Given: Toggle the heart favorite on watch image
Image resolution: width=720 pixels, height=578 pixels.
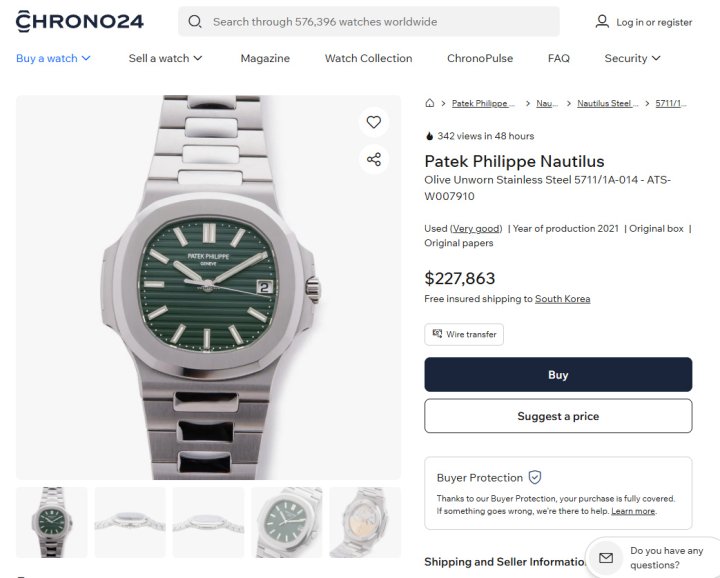Looking at the screenshot, I should point(373,122).
